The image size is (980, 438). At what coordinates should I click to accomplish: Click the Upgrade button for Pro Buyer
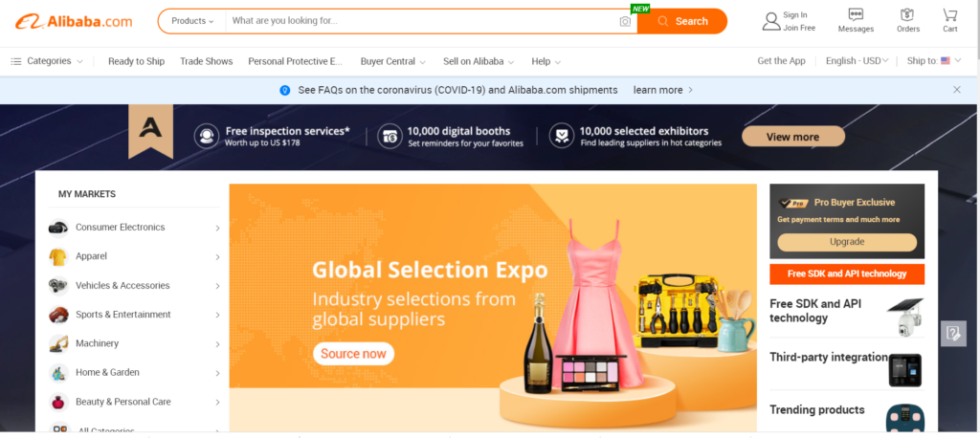point(847,242)
